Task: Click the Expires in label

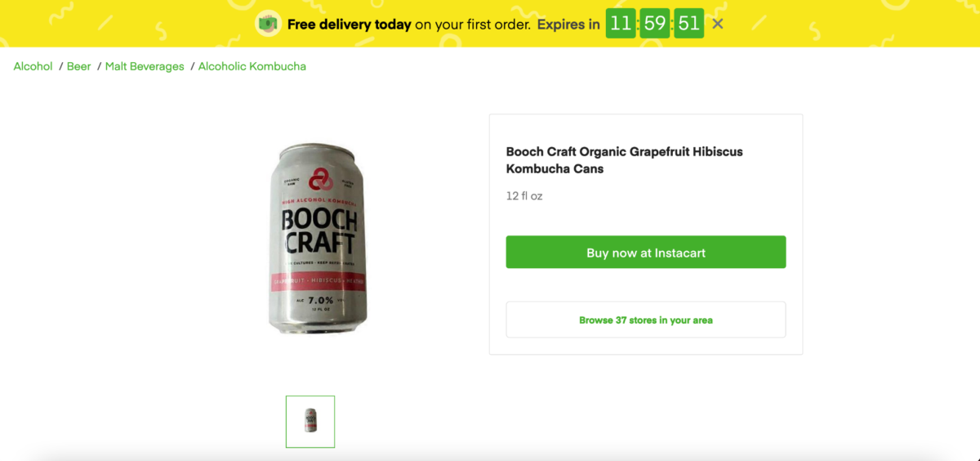Action: pyautogui.click(x=568, y=25)
